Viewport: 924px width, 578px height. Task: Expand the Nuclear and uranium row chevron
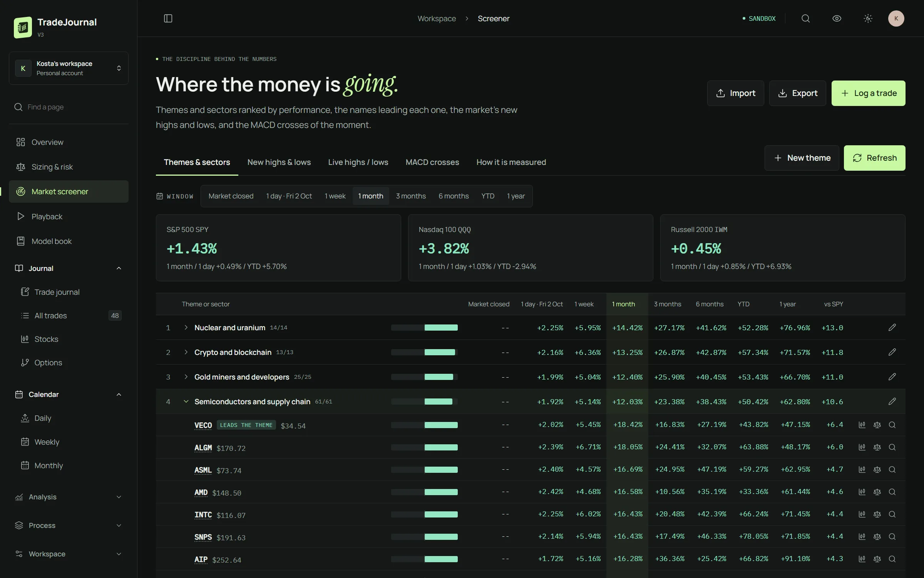(186, 328)
